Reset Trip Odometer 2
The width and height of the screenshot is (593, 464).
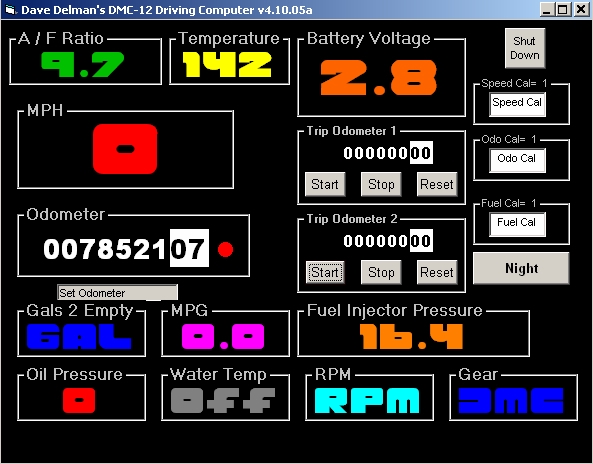pos(437,272)
